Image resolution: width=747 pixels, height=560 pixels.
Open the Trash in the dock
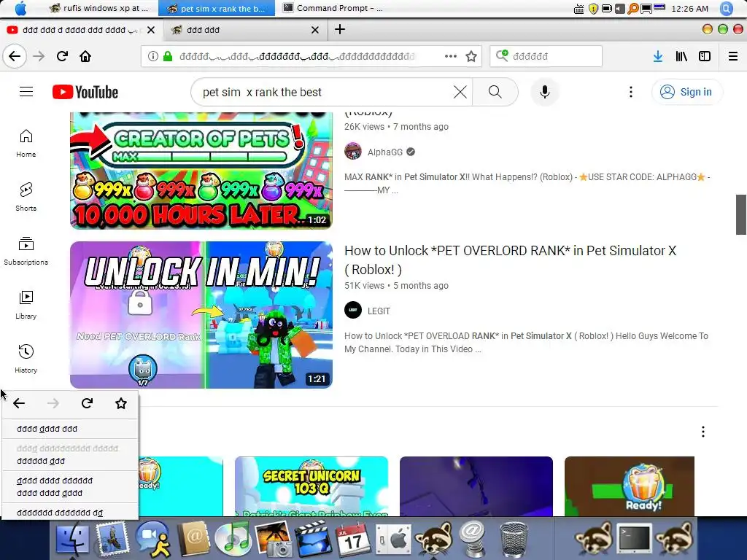pyautogui.click(x=514, y=539)
